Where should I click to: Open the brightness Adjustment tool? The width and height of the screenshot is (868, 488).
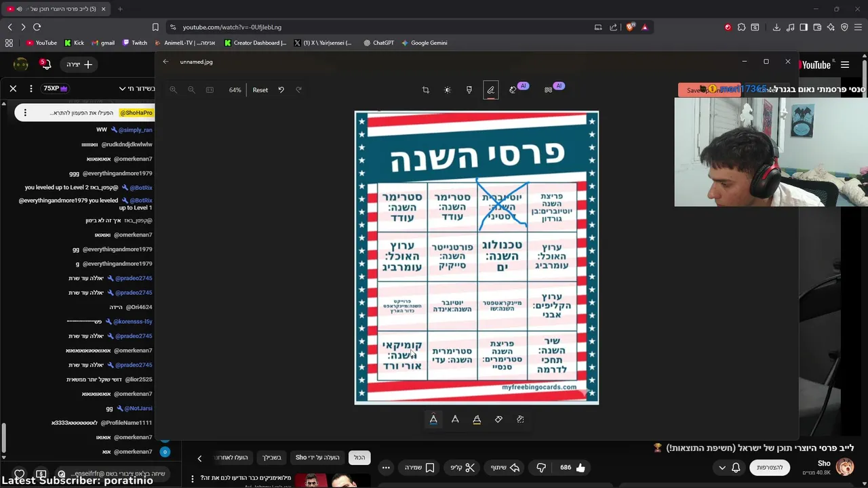click(448, 89)
